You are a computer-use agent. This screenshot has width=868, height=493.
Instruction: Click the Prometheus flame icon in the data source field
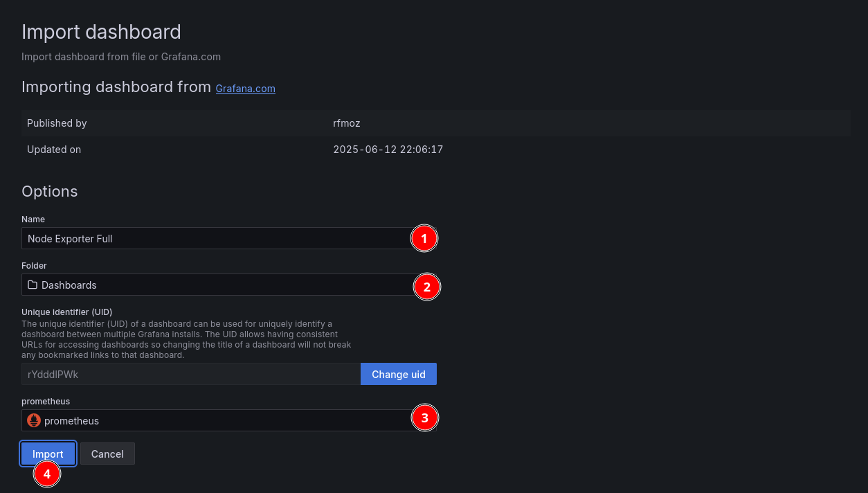pos(34,420)
